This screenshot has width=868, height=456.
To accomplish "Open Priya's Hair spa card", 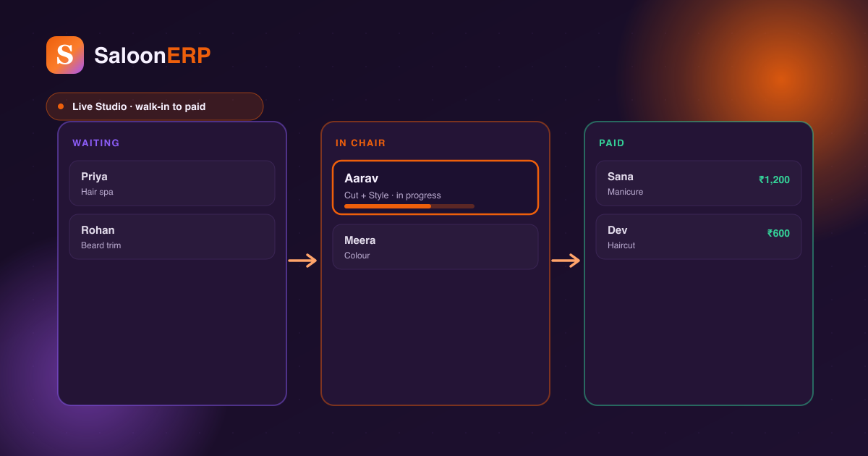I will coord(172,183).
